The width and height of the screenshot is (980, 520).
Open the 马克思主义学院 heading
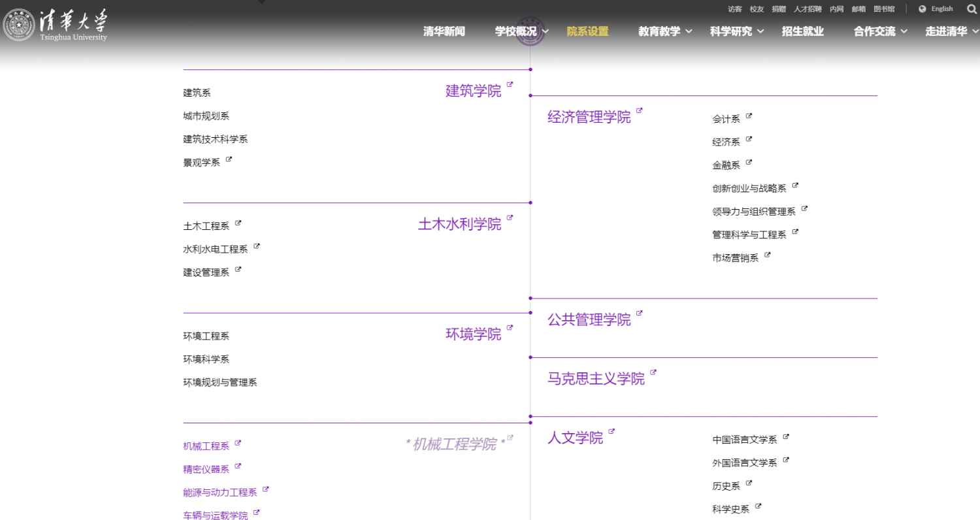pos(596,379)
